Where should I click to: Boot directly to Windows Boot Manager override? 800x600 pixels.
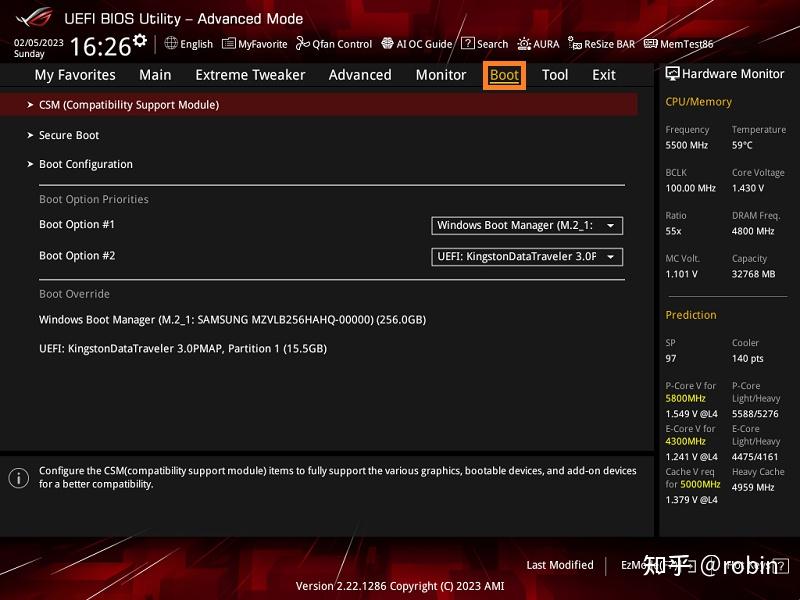(230, 319)
